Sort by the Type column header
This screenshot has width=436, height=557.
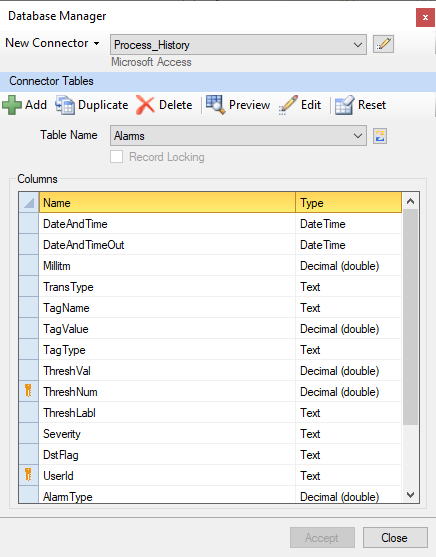click(349, 202)
